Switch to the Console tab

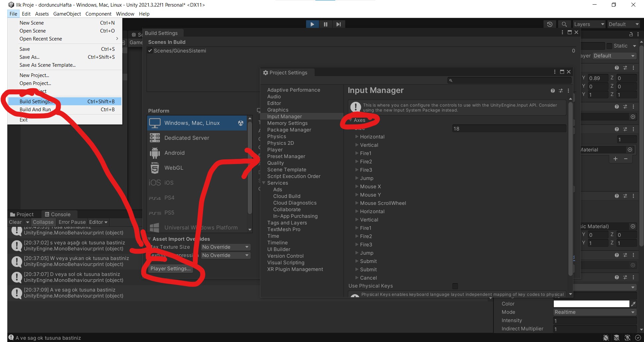[58, 214]
